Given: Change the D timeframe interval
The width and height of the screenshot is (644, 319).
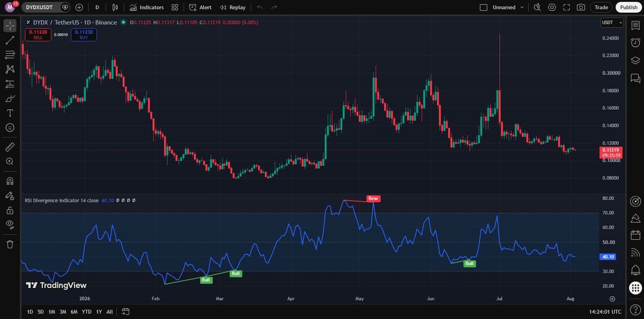Looking at the screenshot, I should click(97, 8).
